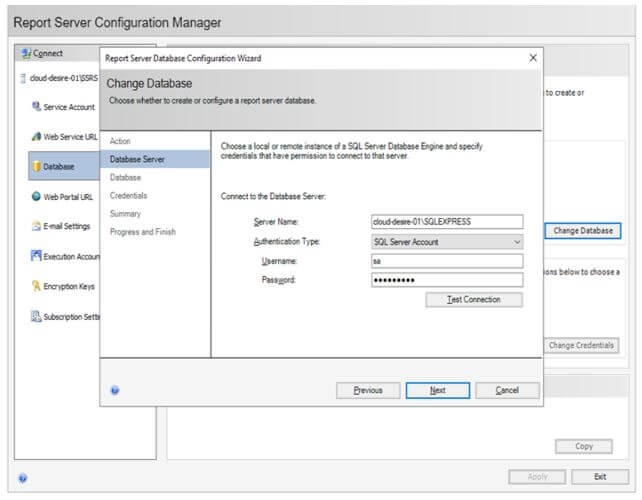
Task: Open the Web Portal URL globe icon
Action: [36, 196]
